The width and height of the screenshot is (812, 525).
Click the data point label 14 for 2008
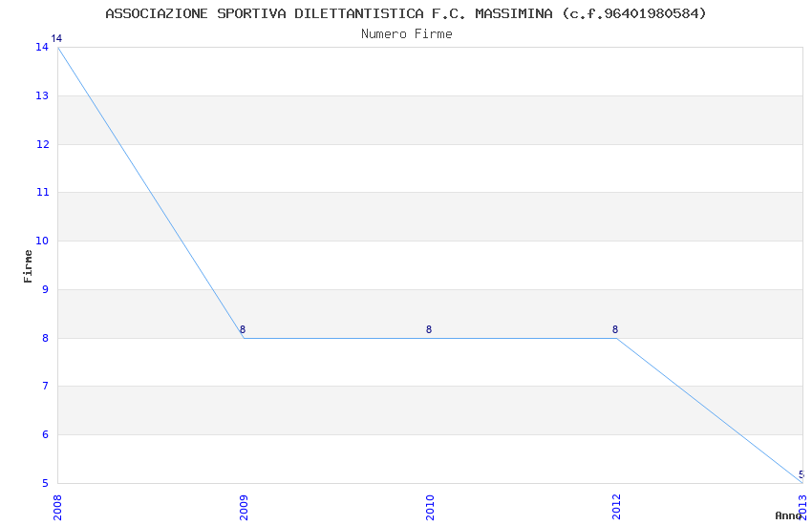(56, 39)
